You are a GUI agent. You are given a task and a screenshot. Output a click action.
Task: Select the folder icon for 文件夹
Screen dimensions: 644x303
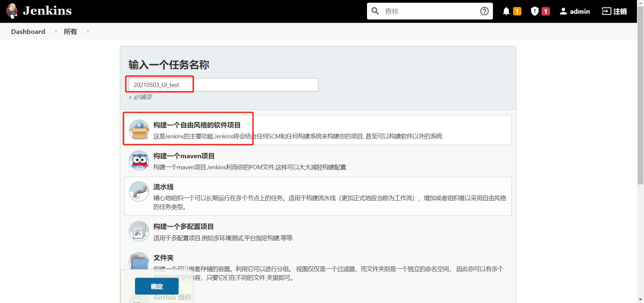pyautogui.click(x=139, y=262)
